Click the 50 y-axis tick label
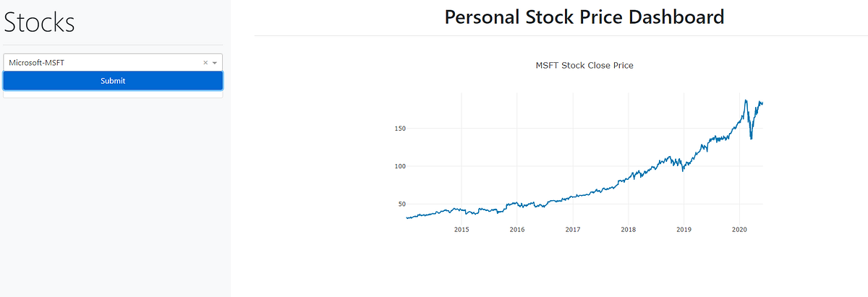 tap(400, 204)
